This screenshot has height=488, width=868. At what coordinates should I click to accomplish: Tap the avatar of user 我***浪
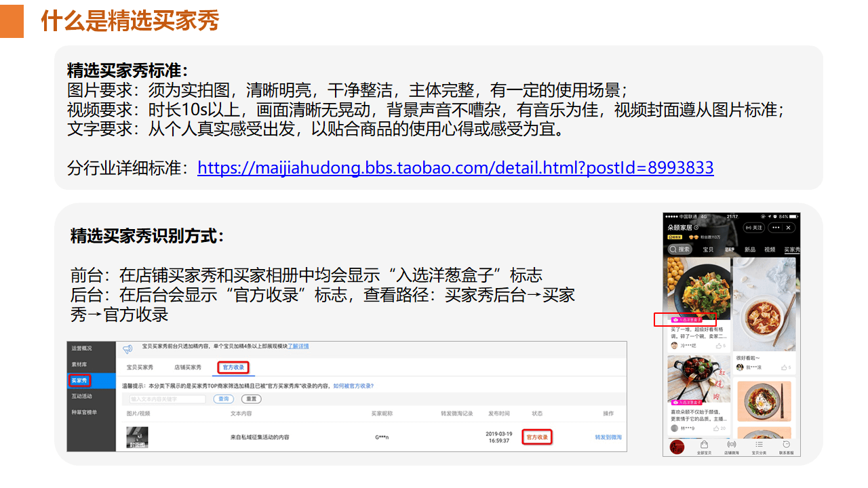click(741, 367)
